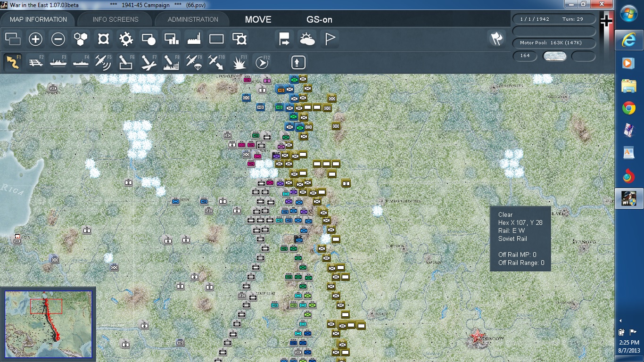Toggle the gear cog map icon
Screen dimensions: 644x362
tap(126, 39)
